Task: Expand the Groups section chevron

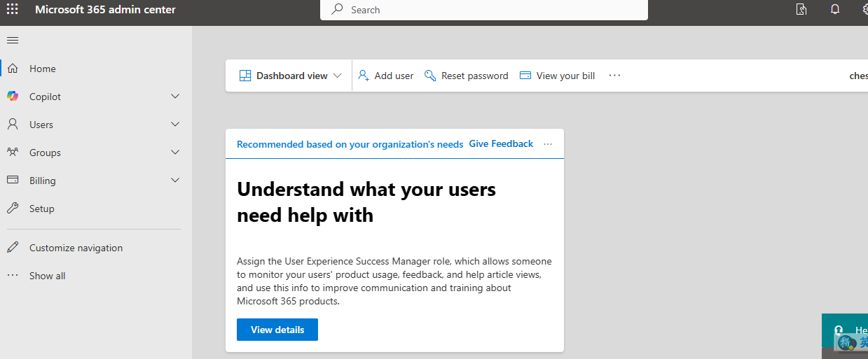Action: tap(175, 153)
